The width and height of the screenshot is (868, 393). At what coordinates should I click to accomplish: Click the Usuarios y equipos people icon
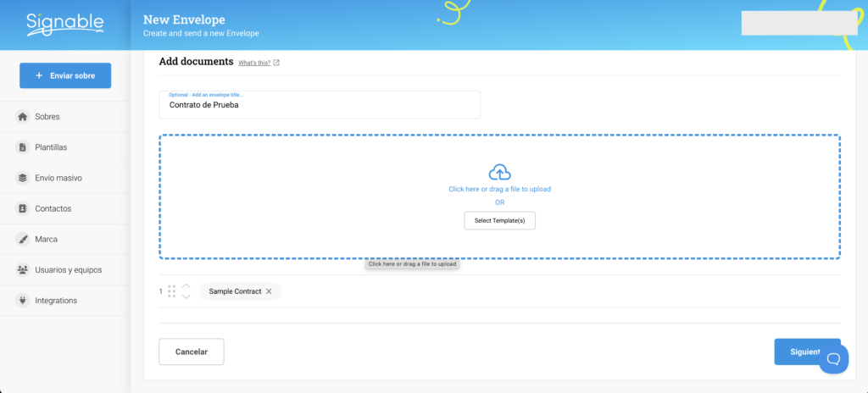click(23, 270)
